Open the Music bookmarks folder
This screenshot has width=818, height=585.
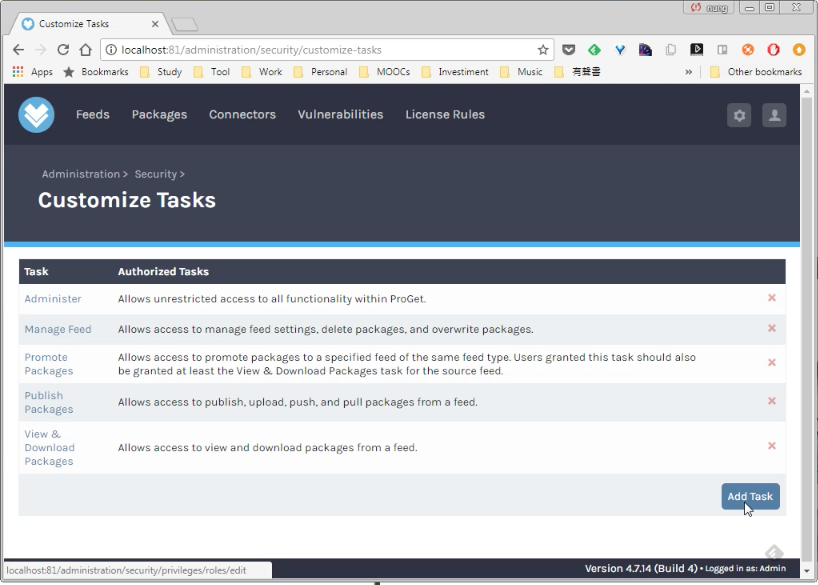521,72
